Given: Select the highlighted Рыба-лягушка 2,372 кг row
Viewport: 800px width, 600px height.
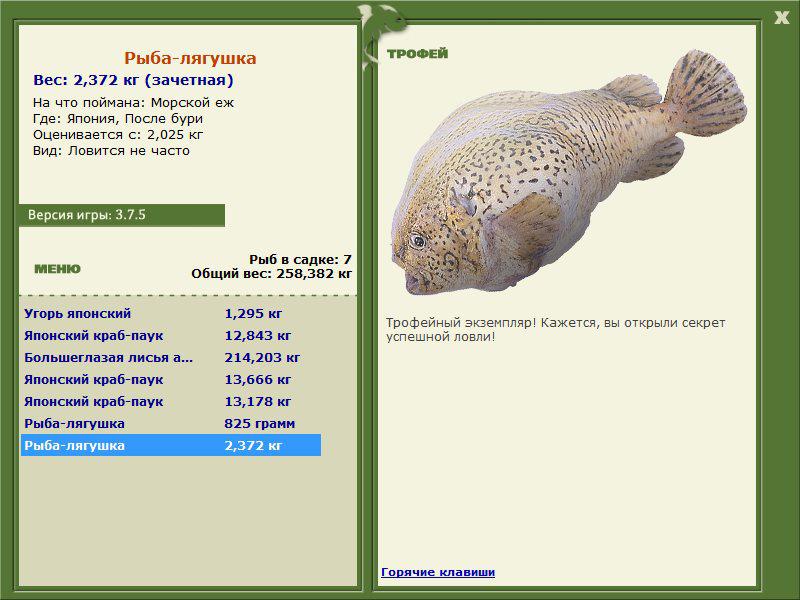Looking at the screenshot, I should 171,445.
